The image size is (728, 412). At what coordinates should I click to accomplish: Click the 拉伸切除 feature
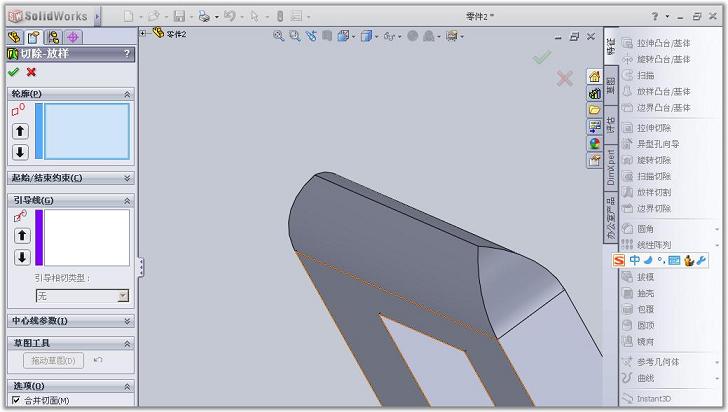click(646, 128)
